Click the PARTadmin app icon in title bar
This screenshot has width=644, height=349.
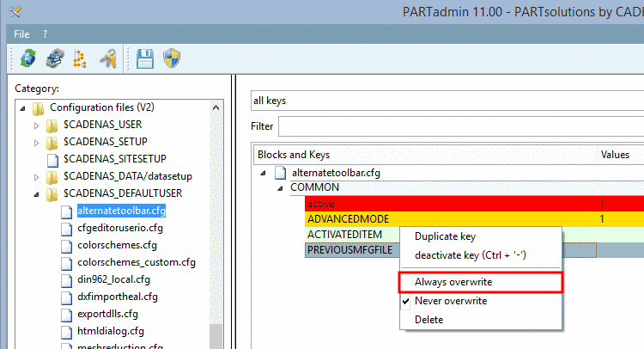pyautogui.click(x=15, y=11)
